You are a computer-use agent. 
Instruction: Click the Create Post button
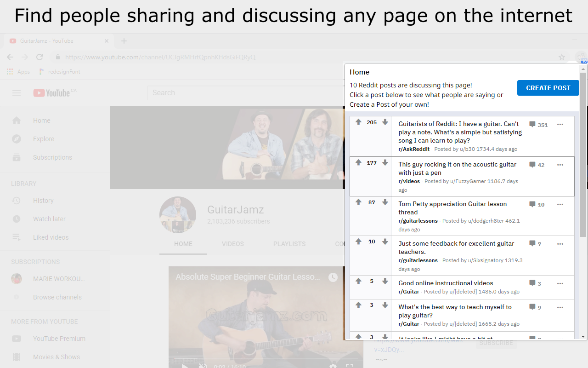coord(548,88)
